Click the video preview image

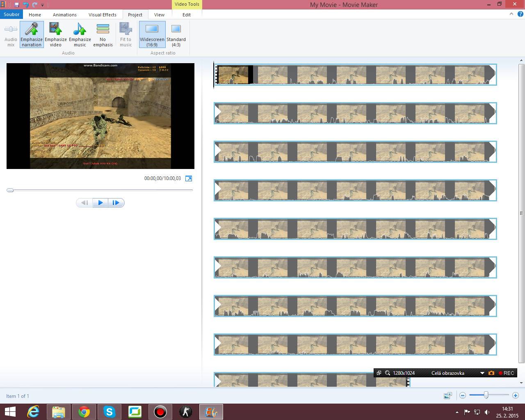(x=100, y=116)
